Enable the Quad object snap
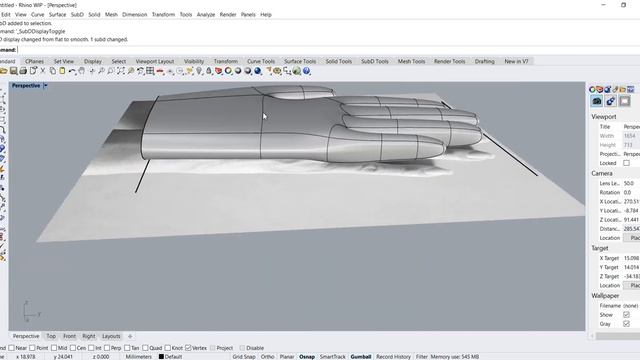 pos(145,348)
